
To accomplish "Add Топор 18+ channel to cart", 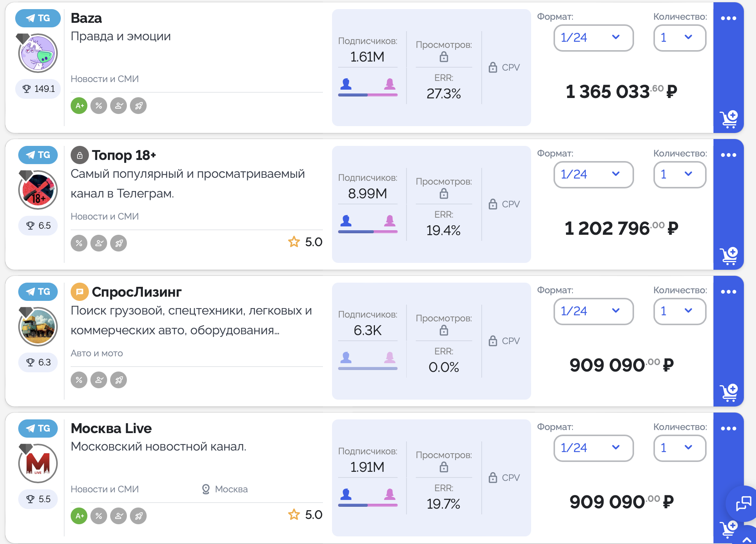I will point(728,256).
